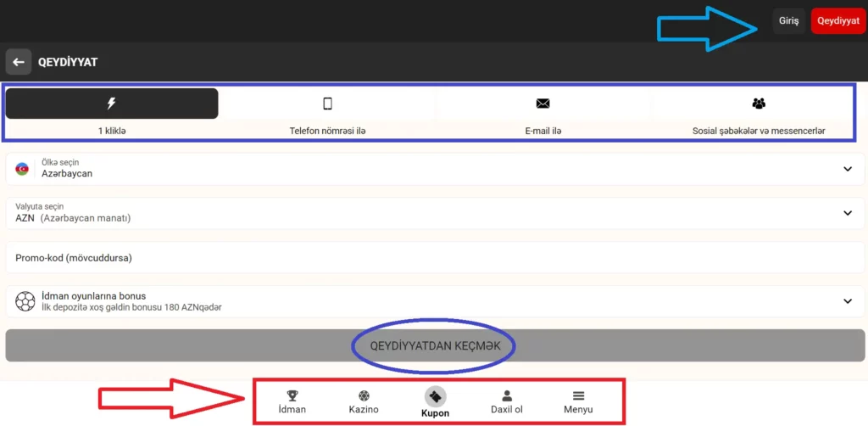Image resolution: width=868 pixels, height=426 pixels.
Task: Open the Menyu hamburger icon
Action: click(x=578, y=396)
